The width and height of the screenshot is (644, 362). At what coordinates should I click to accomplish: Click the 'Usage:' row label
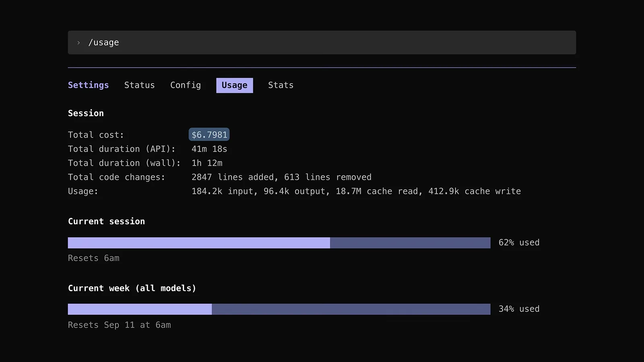(x=83, y=191)
